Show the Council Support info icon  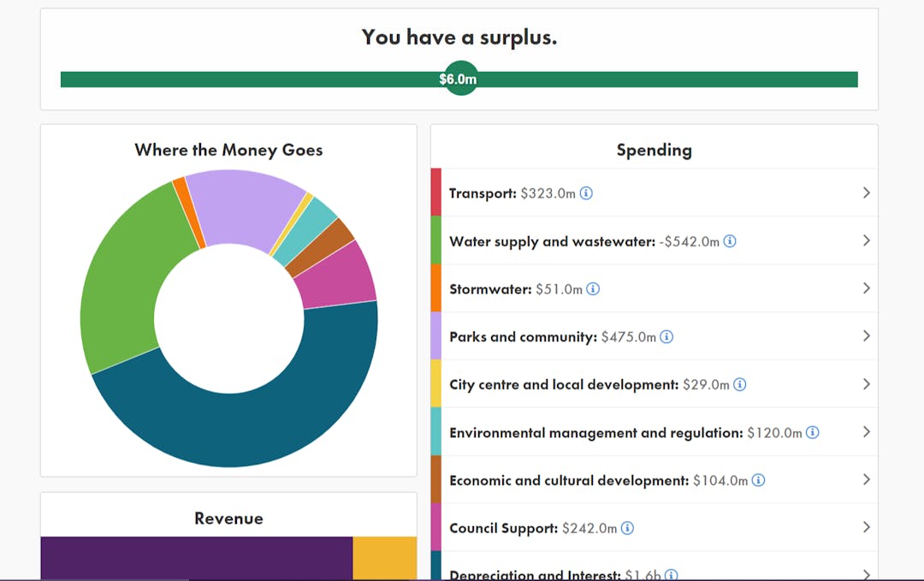click(x=627, y=529)
